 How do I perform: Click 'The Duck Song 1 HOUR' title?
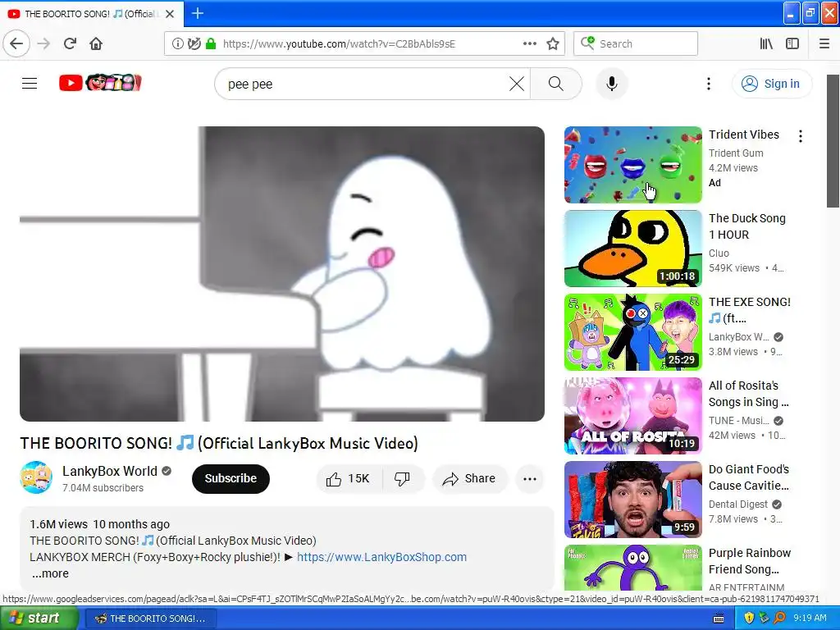coord(746,226)
